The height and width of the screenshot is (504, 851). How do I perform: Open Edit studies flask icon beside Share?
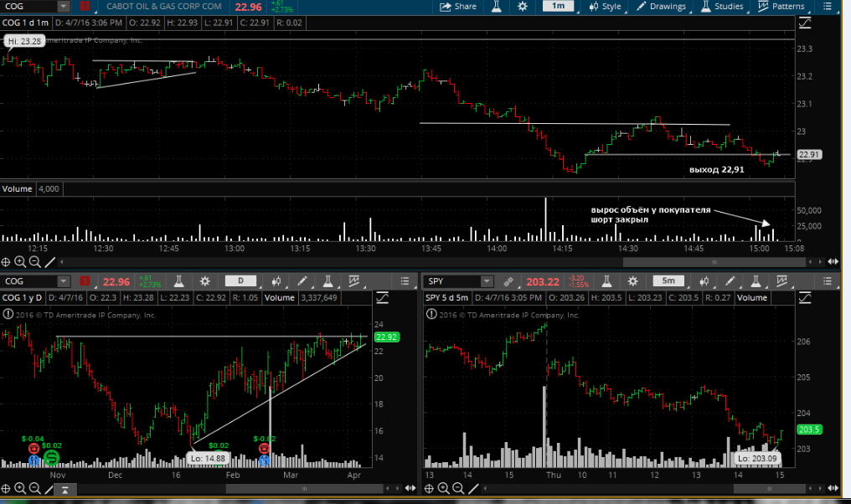point(496,7)
